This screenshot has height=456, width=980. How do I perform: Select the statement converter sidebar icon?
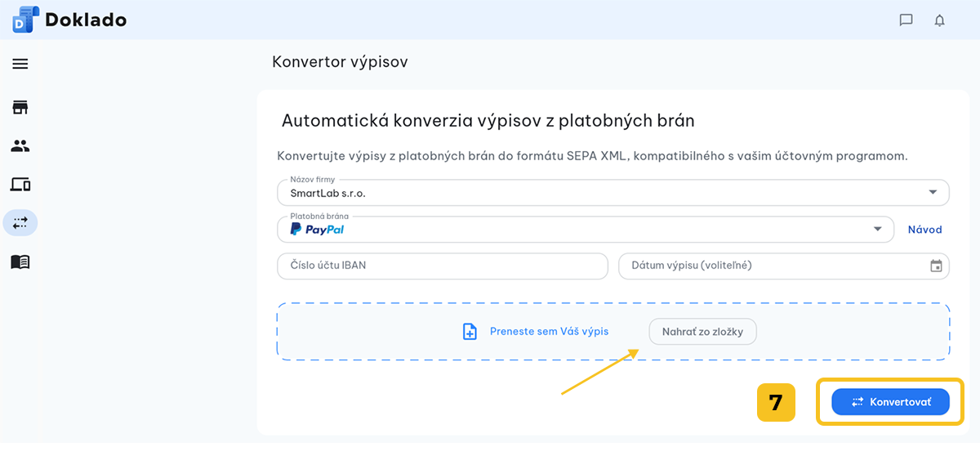pyautogui.click(x=20, y=222)
